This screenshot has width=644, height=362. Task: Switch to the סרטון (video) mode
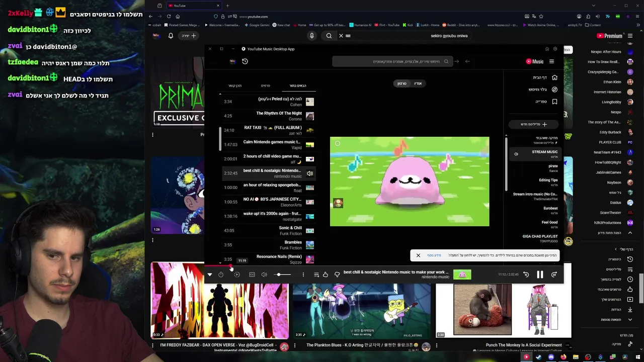[x=402, y=83]
